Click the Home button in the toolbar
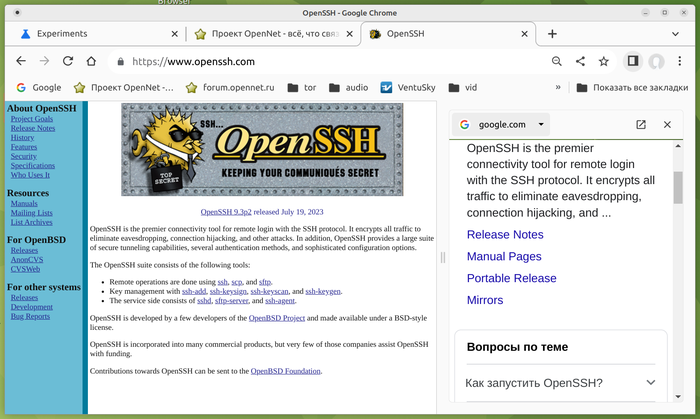Screen dimensions: 700x419 pos(92,61)
